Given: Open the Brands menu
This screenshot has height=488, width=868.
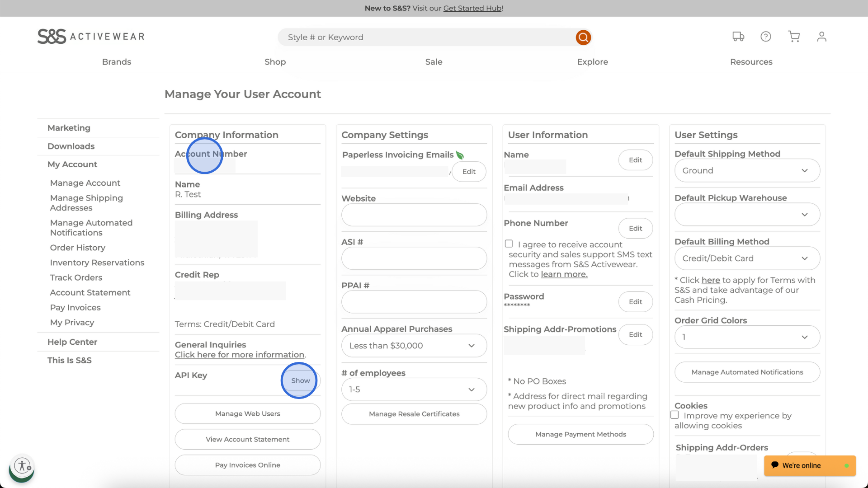Looking at the screenshot, I should (x=116, y=62).
